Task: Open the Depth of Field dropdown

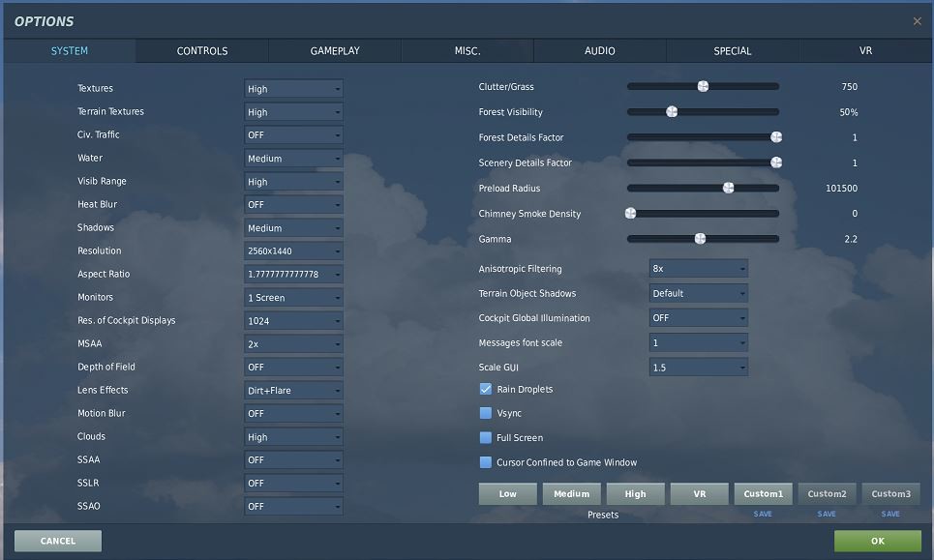Action: [293, 368]
